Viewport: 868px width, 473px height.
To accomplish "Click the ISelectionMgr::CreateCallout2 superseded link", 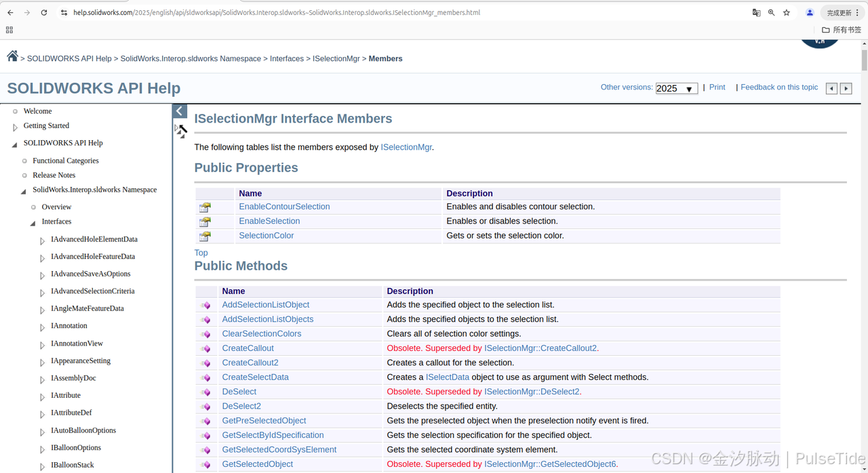I will tap(540, 348).
